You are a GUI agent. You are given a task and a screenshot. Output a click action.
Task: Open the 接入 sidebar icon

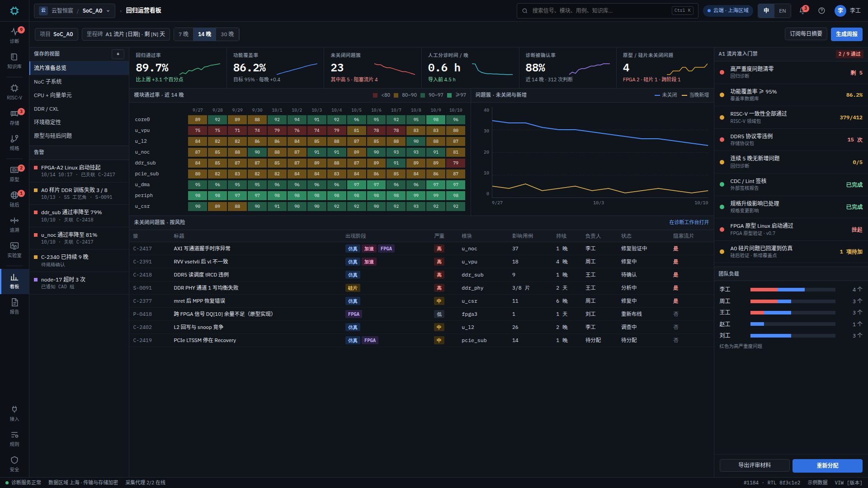[x=14, y=413]
